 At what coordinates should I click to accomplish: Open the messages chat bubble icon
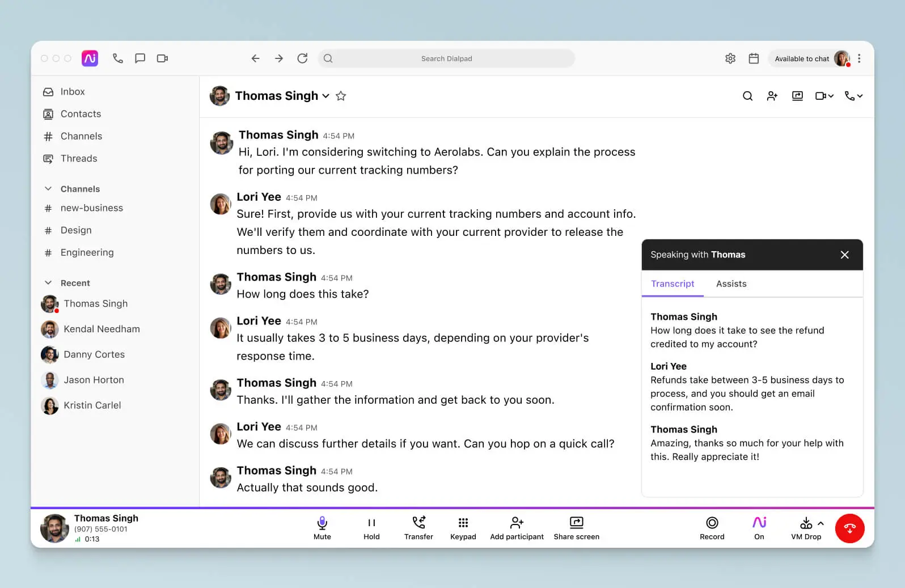tap(140, 58)
